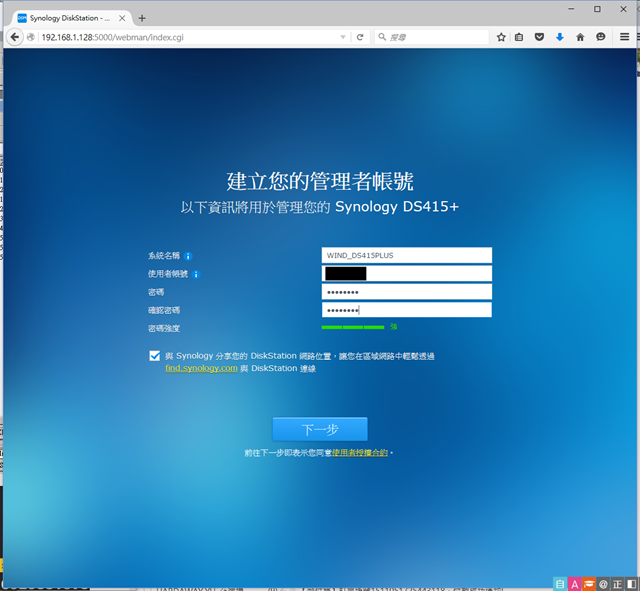Minimize the Firefox window

point(571,9)
